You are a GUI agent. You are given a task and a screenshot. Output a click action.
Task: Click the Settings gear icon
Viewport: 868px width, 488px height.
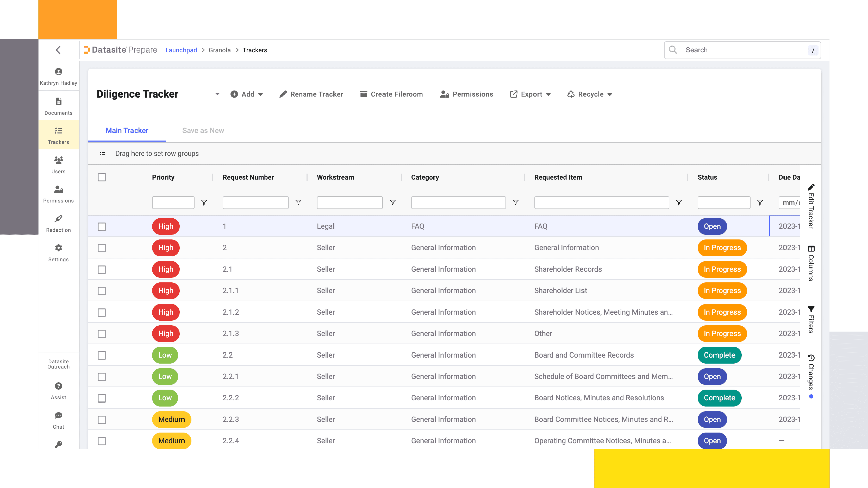[x=58, y=248]
